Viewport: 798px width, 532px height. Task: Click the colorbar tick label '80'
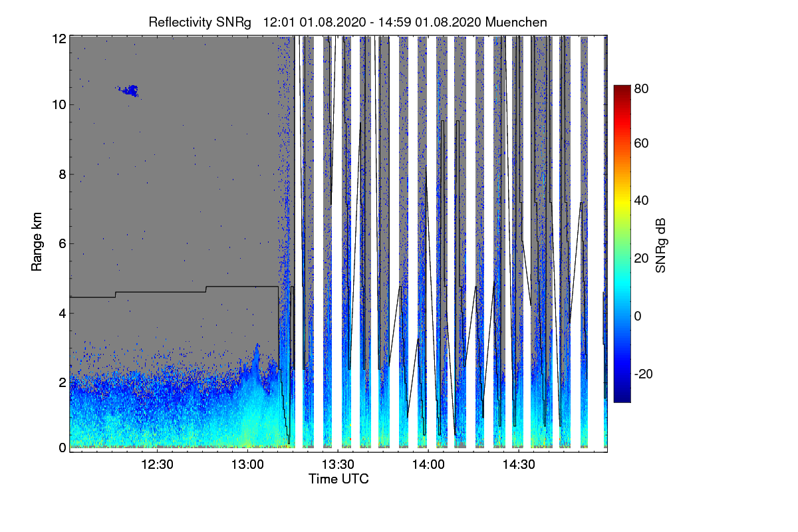(642, 87)
